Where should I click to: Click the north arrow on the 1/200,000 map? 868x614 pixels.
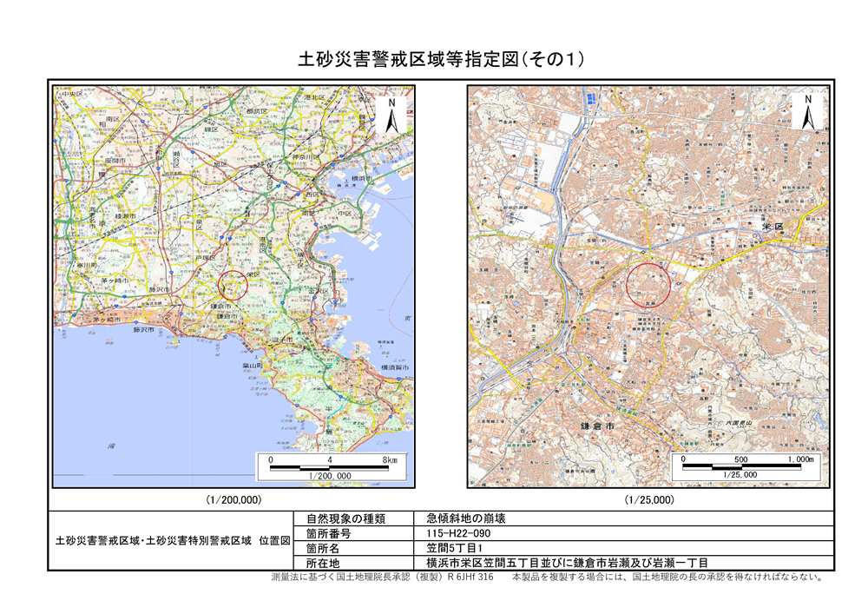point(391,116)
